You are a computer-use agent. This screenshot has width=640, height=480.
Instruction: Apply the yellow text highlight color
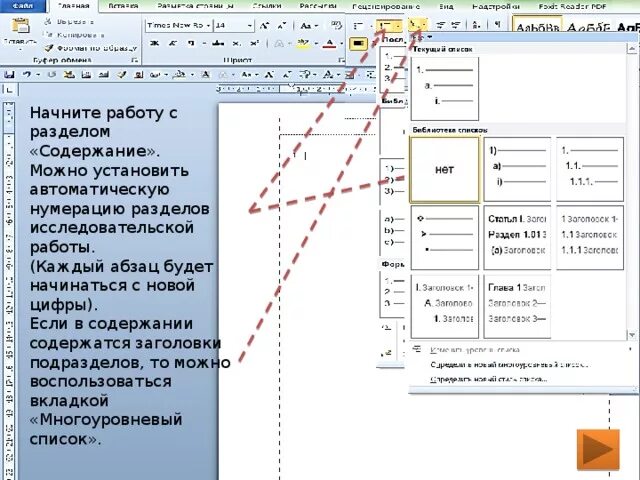(x=303, y=43)
